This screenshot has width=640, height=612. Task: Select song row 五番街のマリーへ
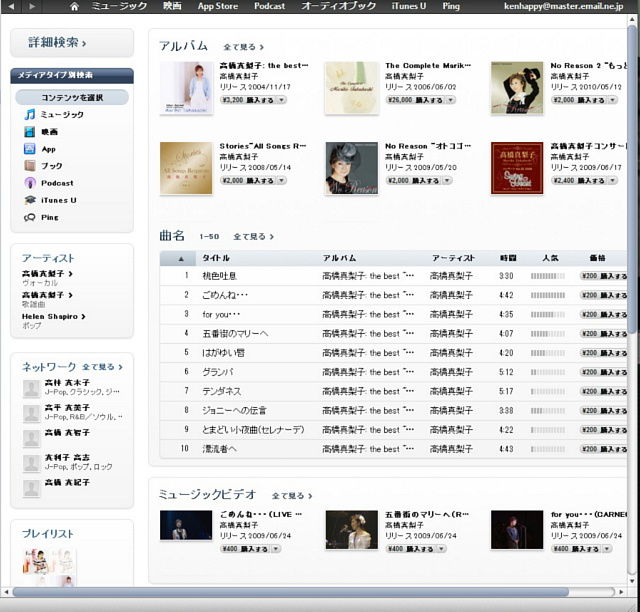click(393, 334)
